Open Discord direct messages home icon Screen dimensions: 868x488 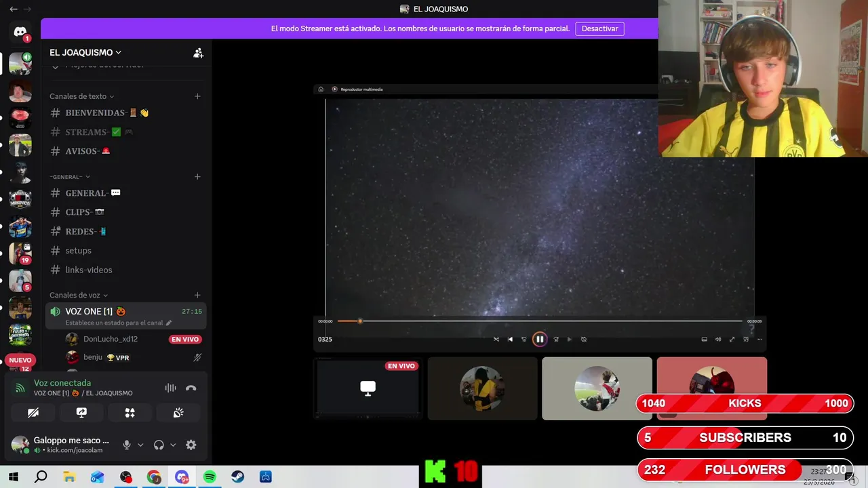pyautogui.click(x=20, y=31)
